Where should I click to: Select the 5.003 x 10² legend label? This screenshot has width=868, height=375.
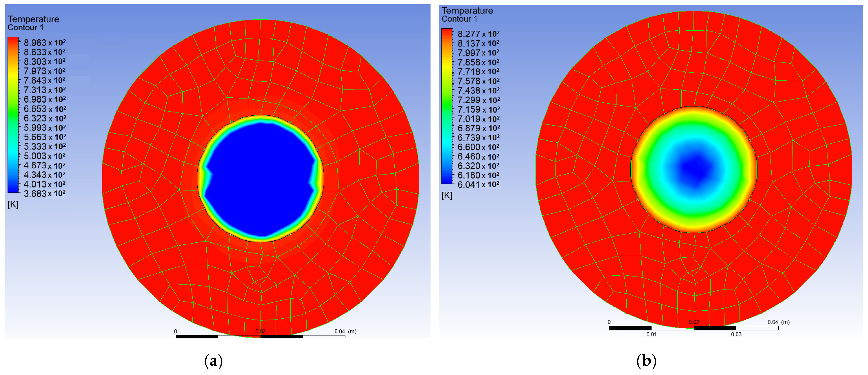45,156
